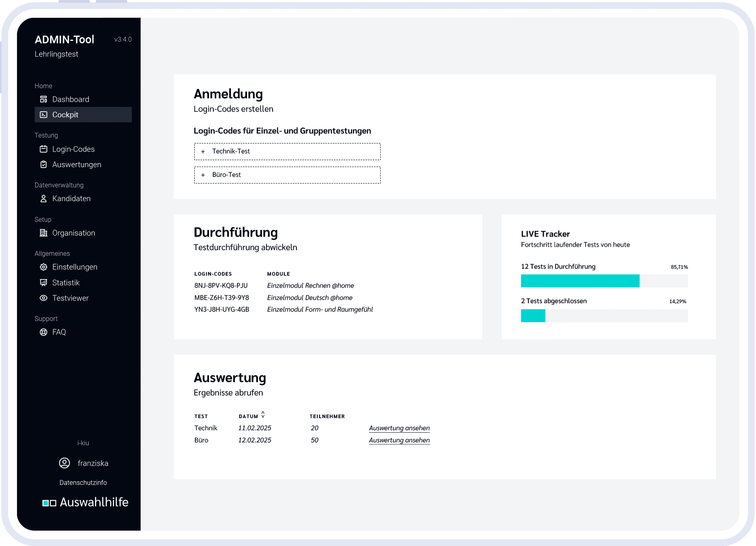Expand the Büro-Test login code creator
Viewport: 756px width, 546px height.
coord(287,175)
